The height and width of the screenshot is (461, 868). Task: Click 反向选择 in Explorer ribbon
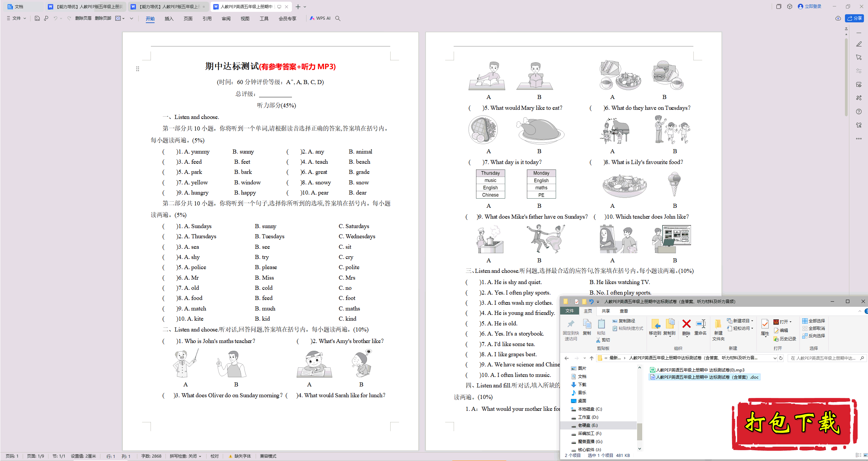813,336
